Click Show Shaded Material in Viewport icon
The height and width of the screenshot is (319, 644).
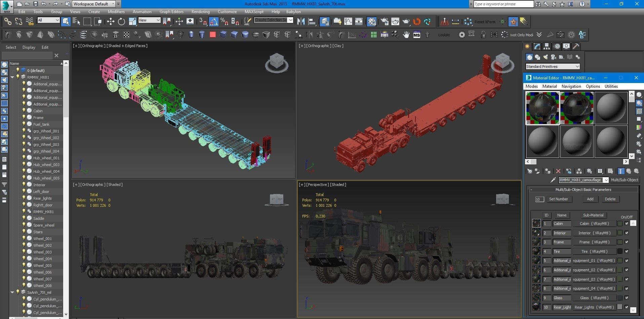[610, 171]
